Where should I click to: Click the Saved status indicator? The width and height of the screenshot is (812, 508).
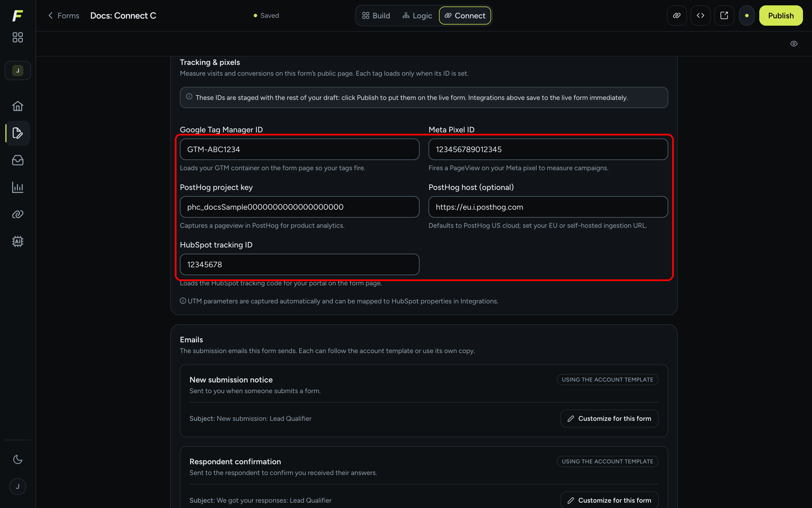266,16
